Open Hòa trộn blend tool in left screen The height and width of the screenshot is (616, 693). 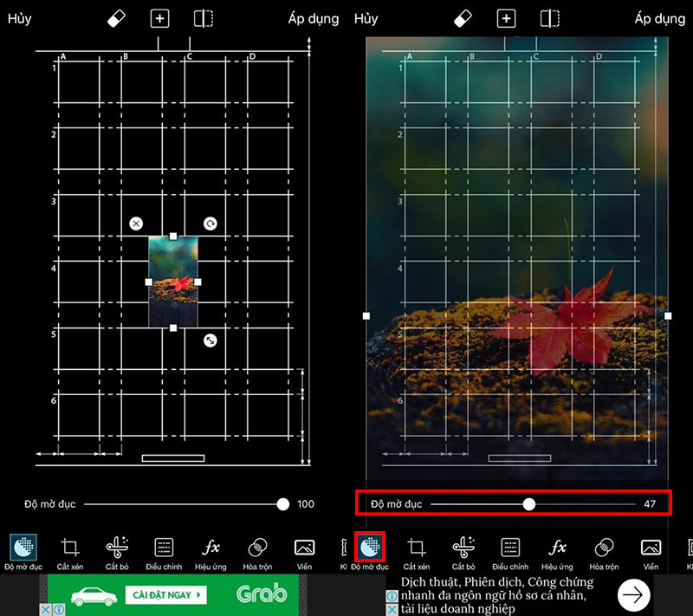click(x=257, y=554)
